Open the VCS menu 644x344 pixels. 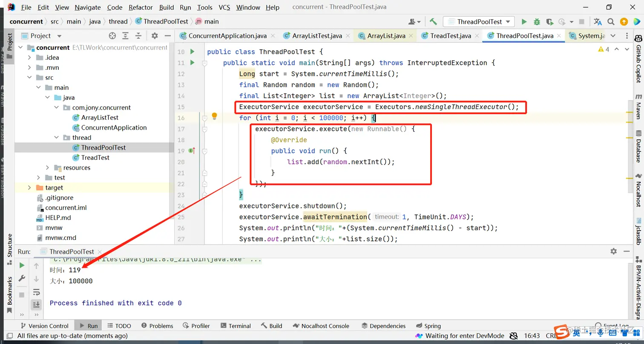[224, 7]
